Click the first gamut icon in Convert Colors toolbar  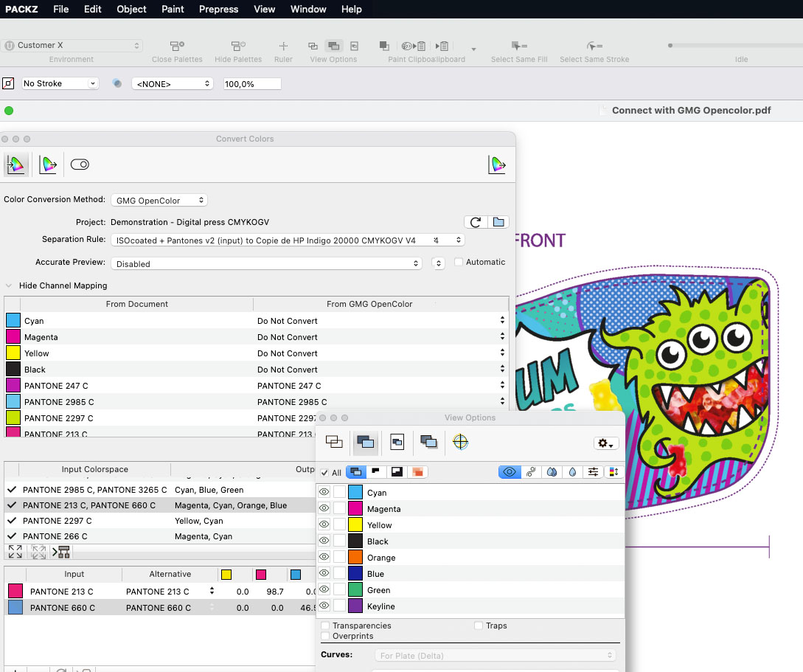pos(15,164)
